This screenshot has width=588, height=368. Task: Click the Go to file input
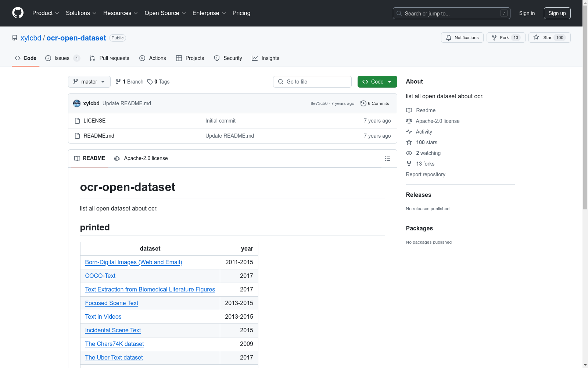pyautogui.click(x=312, y=82)
